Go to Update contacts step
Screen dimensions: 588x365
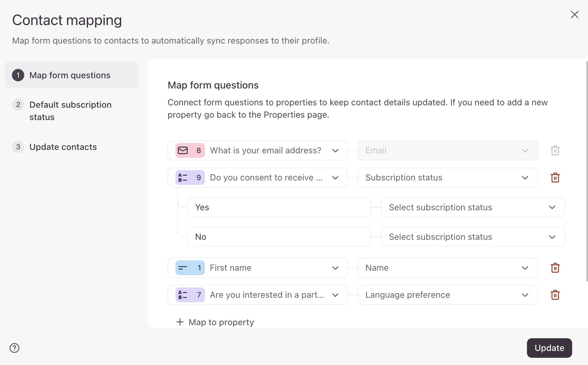(x=63, y=147)
